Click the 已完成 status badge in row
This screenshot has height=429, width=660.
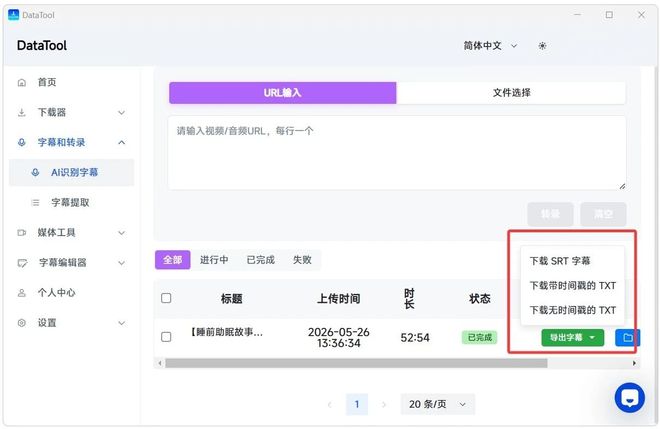point(479,337)
